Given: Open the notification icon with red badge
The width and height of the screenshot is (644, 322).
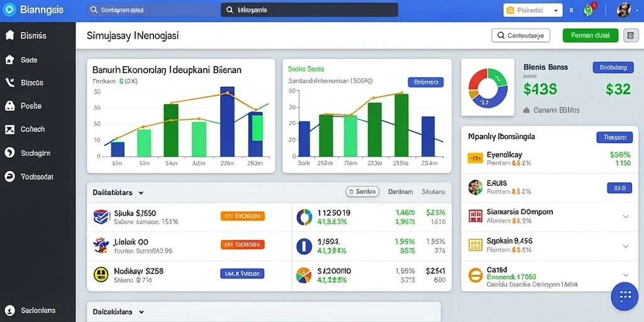Looking at the screenshot, I should [590, 10].
